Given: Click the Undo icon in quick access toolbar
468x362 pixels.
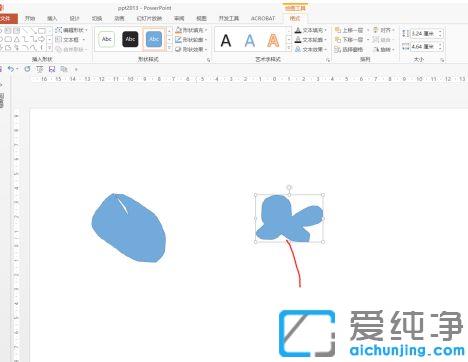Looking at the screenshot, I should pyautogui.click(x=11, y=69).
